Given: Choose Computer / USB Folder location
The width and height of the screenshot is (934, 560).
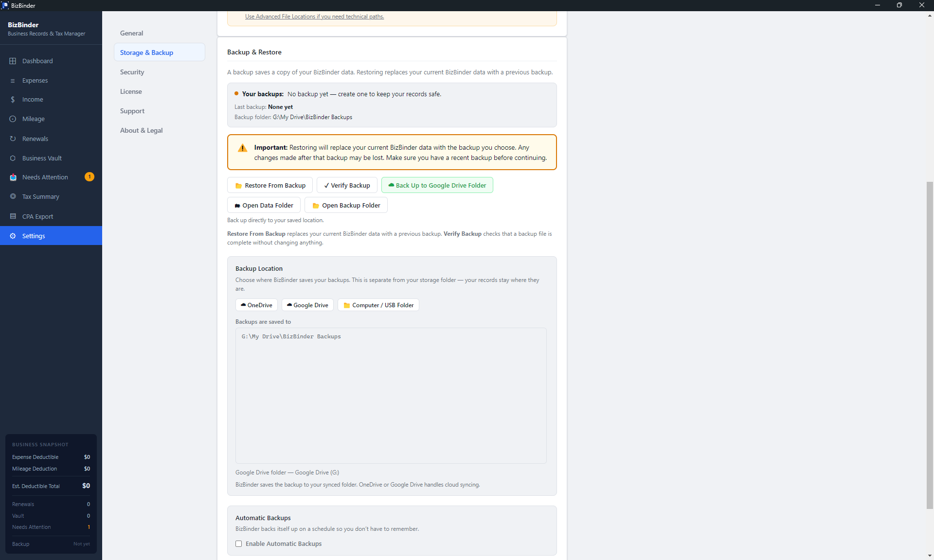Looking at the screenshot, I should [378, 305].
